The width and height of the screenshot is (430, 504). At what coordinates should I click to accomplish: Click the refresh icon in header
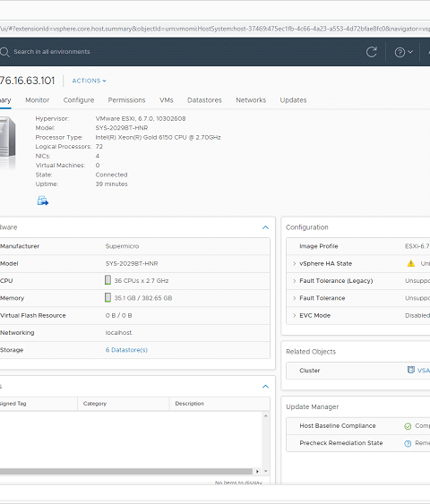(x=372, y=52)
